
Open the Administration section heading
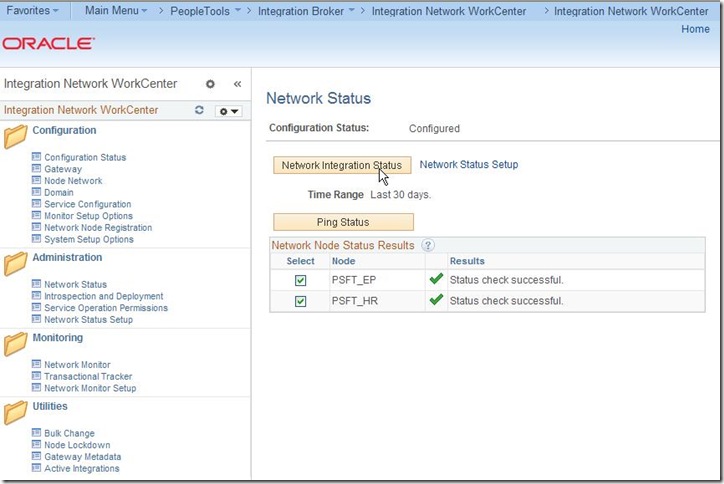(x=67, y=257)
